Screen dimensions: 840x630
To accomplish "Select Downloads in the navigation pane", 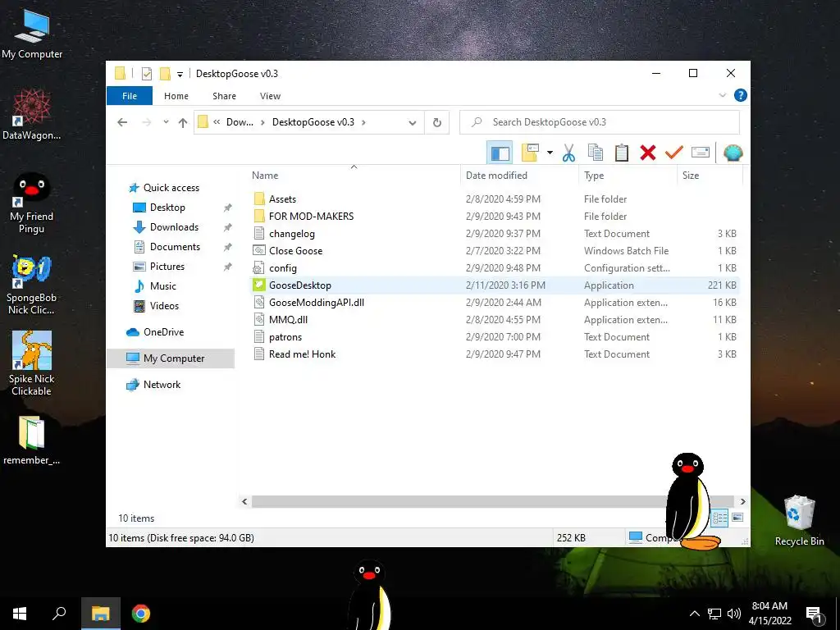I will [x=174, y=227].
